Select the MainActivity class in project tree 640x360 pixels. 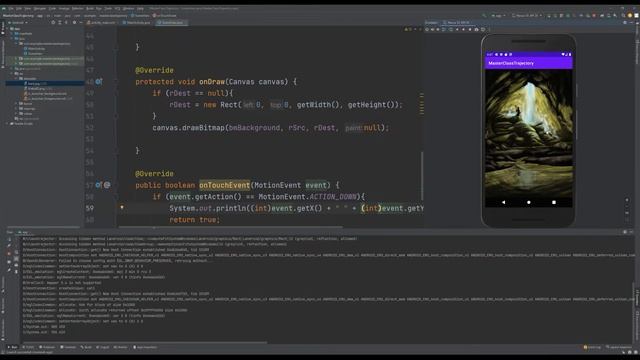[34, 49]
